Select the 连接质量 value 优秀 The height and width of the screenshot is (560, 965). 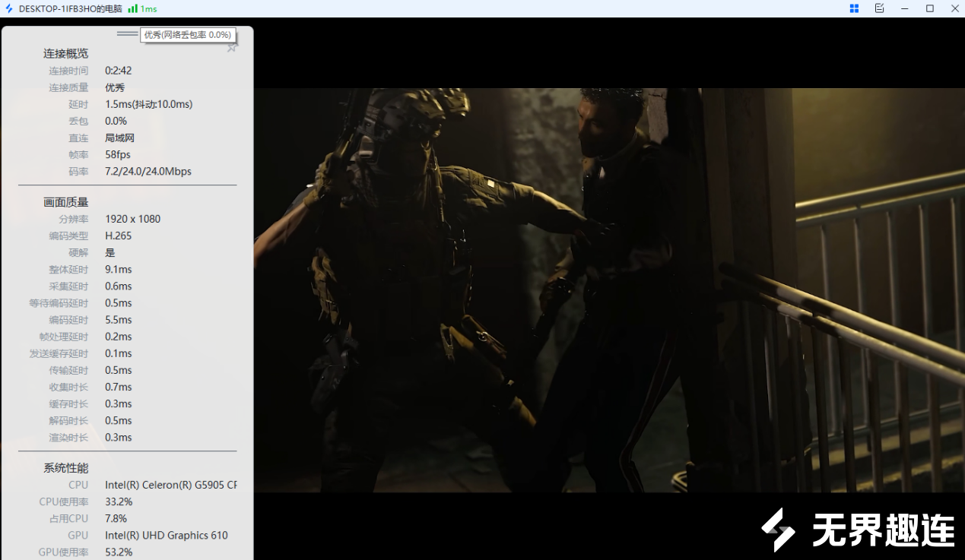[x=115, y=87]
